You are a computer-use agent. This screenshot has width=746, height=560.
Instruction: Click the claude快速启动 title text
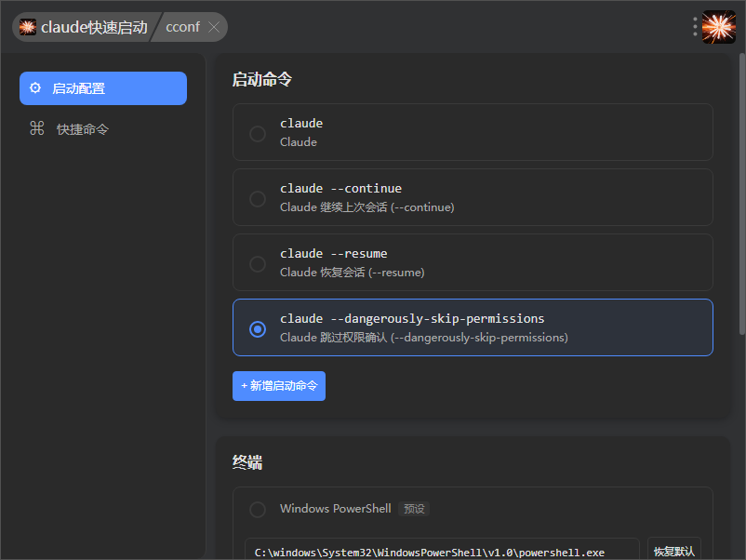coord(94,27)
